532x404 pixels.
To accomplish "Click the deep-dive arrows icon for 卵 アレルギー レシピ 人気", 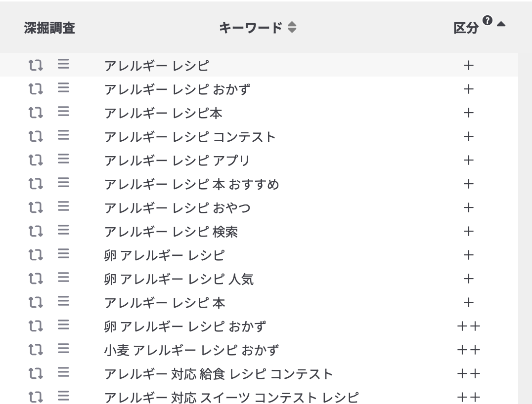I will pos(36,279).
